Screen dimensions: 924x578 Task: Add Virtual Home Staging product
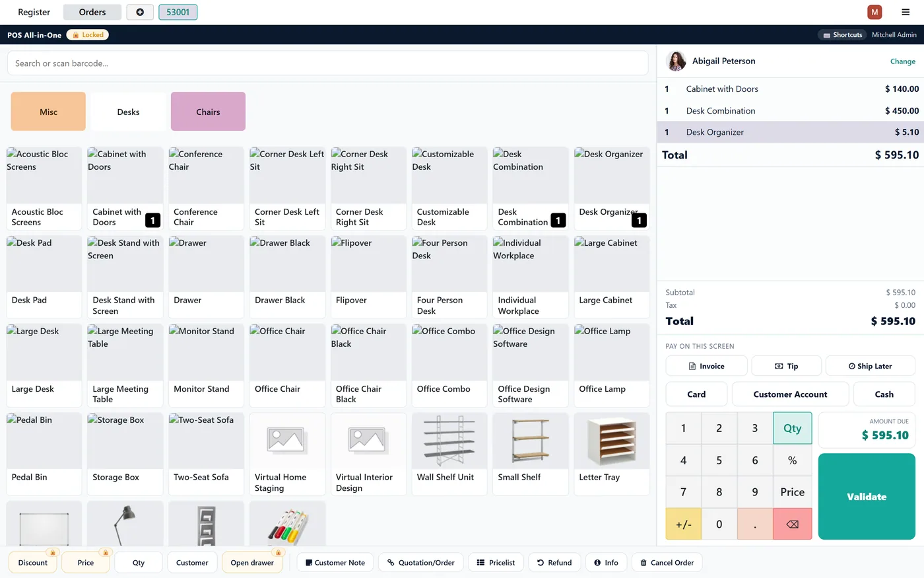[287, 454]
